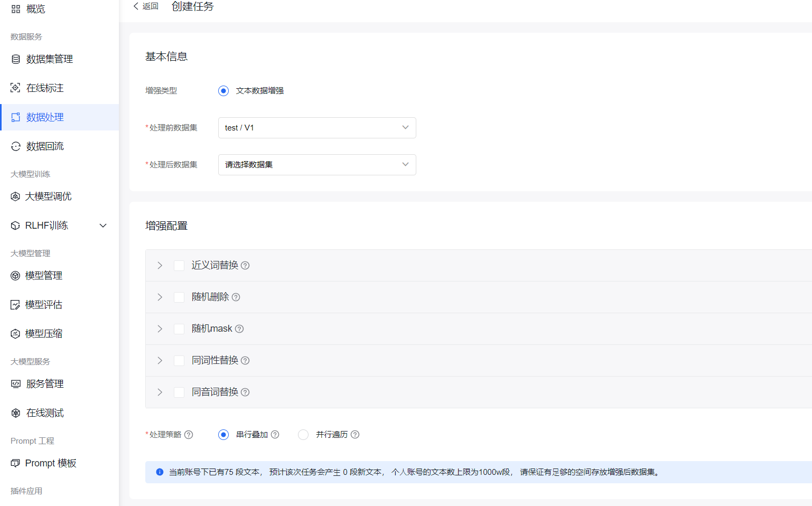Click the 概览 overview grid icon
Viewport: 812px width, 506px height.
(x=16, y=9)
